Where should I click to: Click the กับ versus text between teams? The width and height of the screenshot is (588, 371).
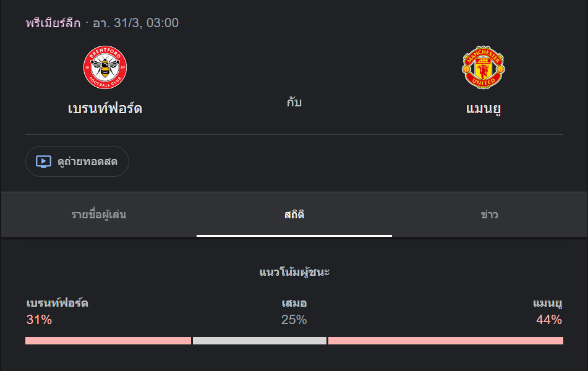294,102
